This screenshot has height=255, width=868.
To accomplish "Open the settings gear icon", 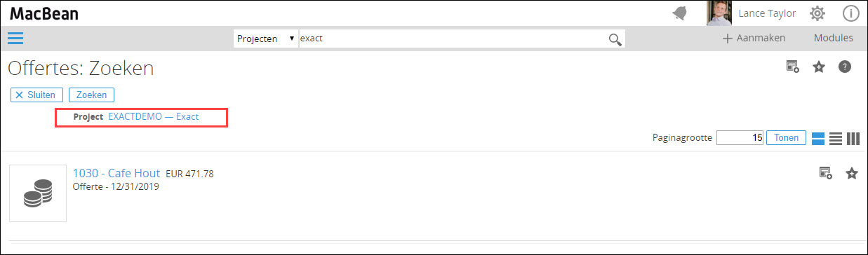I will (817, 13).
